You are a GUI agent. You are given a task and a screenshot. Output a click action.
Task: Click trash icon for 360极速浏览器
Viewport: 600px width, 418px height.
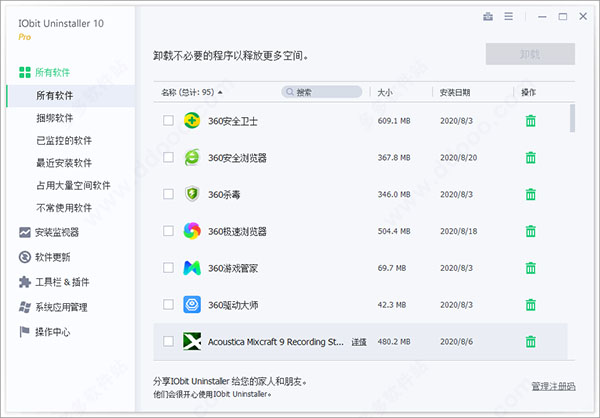click(530, 231)
